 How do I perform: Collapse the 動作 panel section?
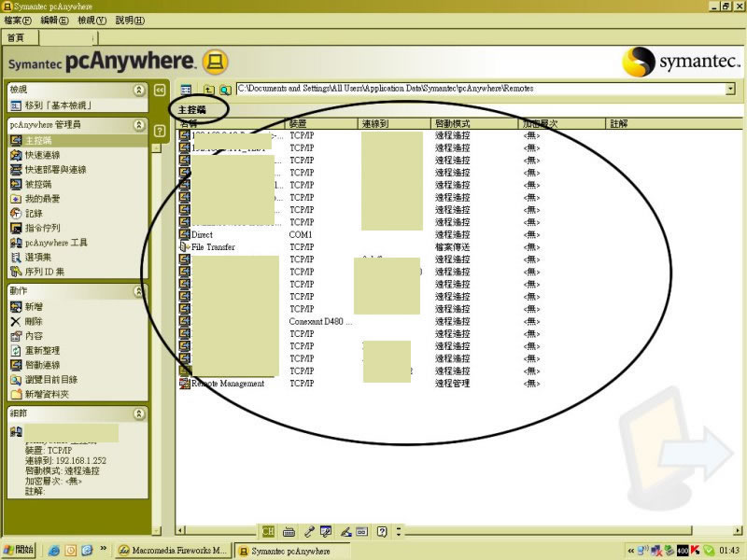[138, 291]
